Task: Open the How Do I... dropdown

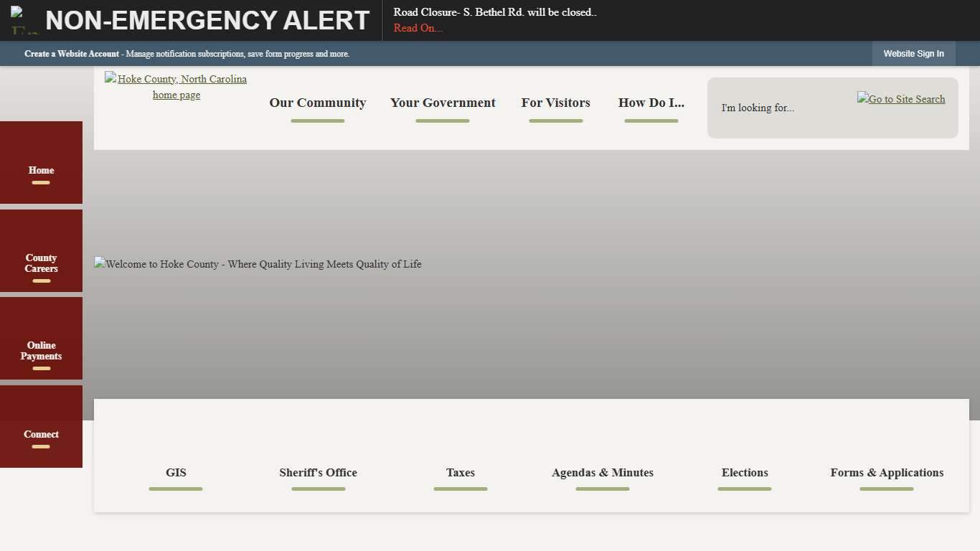Action: (651, 103)
